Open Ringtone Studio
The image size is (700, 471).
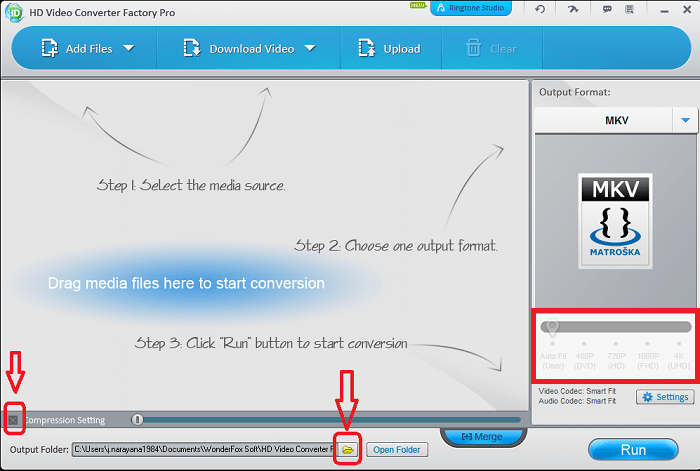[x=471, y=8]
